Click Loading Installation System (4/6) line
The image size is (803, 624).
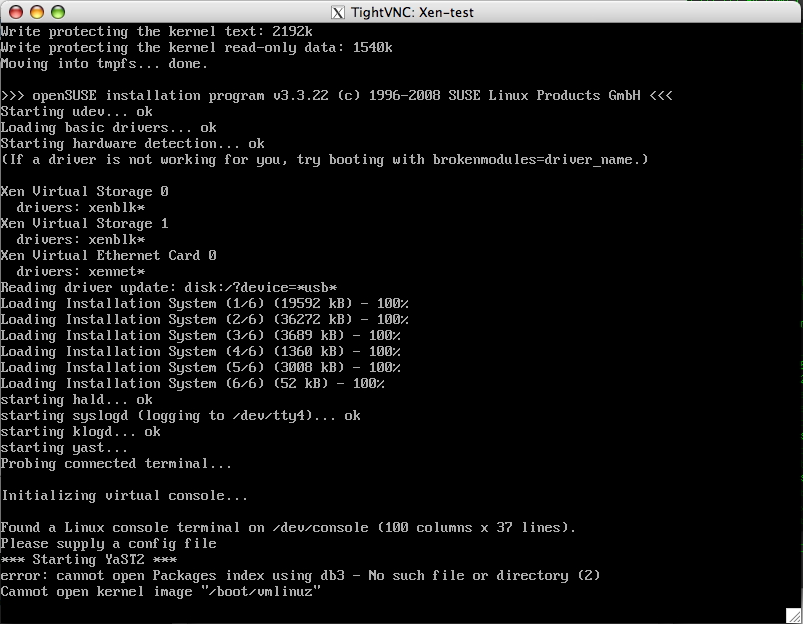(200, 351)
